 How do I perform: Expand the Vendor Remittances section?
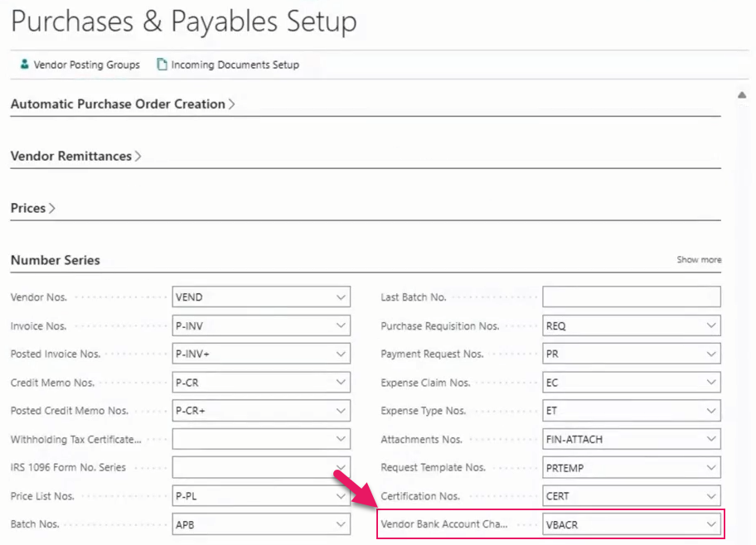(75, 156)
